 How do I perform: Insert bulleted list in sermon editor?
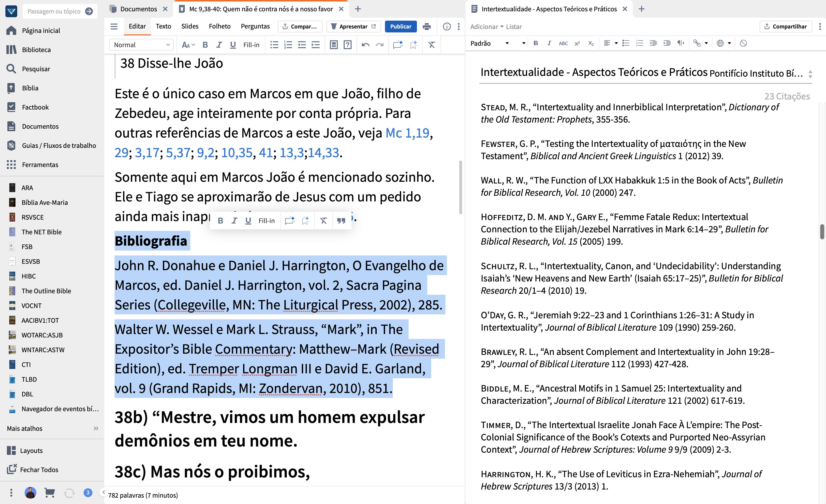point(274,44)
